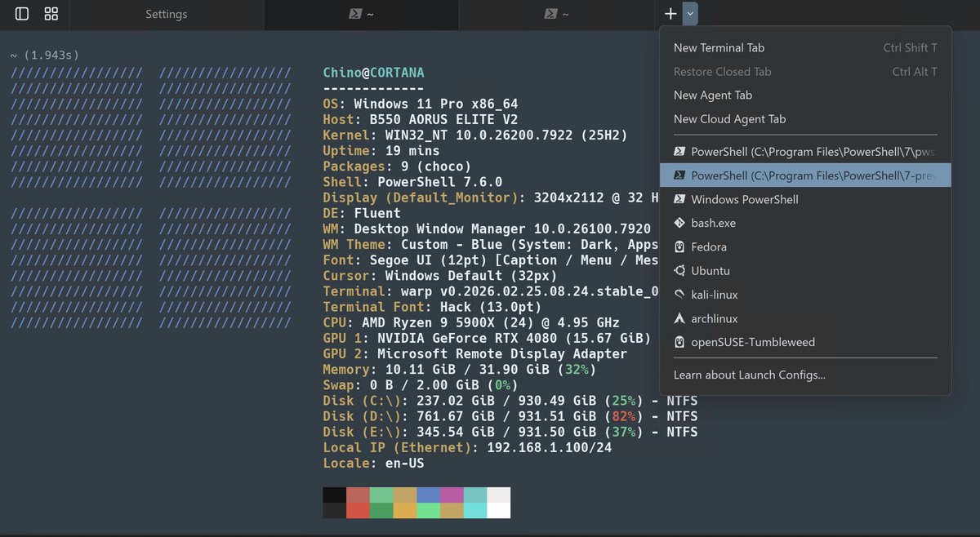The width and height of the screenshot is (980, 537).
Task: Switch to the second PowerShell ~ tab
Action: click(557, 14)
